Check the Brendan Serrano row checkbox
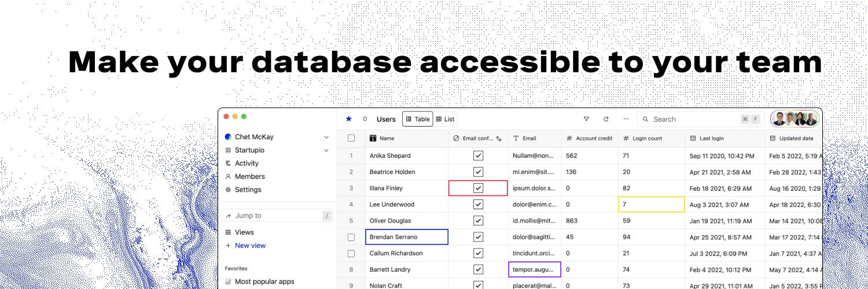This screenshot has width=868, height=289. click(x=351, y=237)
